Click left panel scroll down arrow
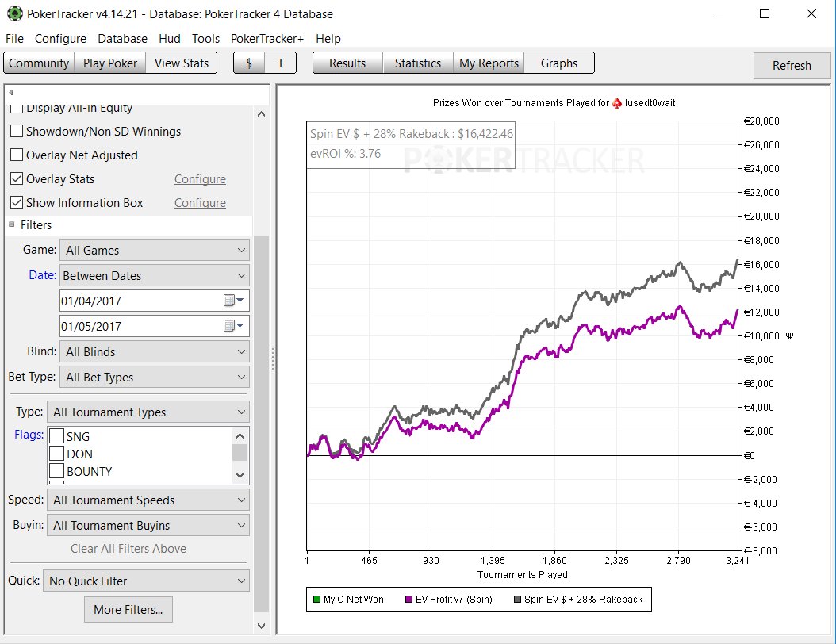The width and height of the screenshot is (836, 644). [x=261, y=626]
